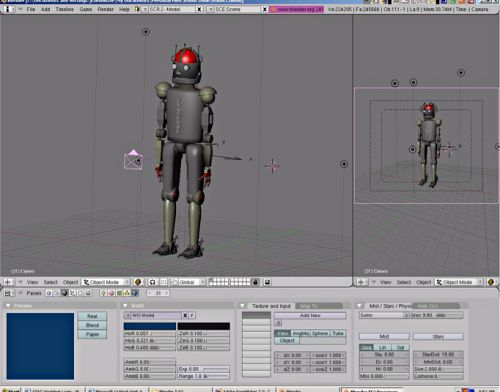
Task: Open the Render menu
Action: click(105, 9)
